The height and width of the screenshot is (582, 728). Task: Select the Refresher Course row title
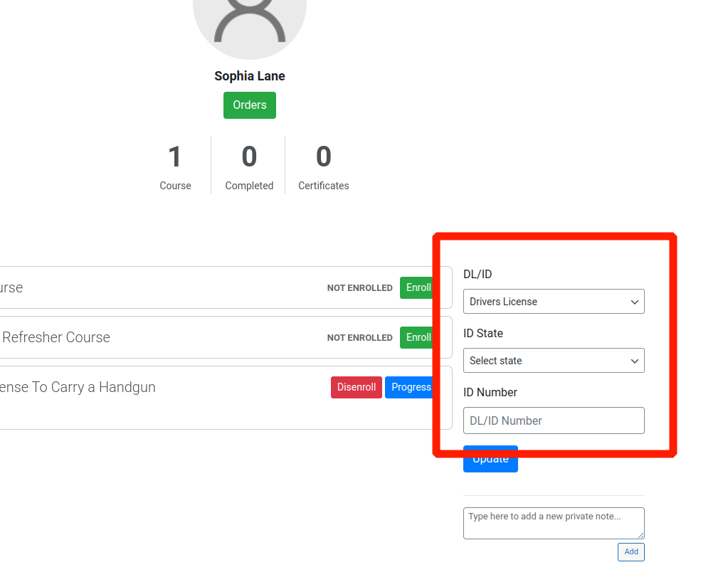click(56, 337)
